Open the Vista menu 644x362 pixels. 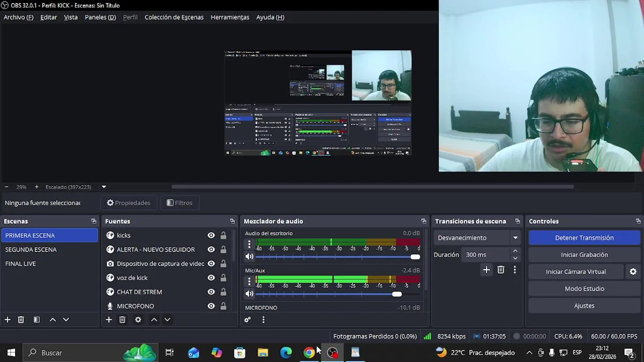[x=71, y=17]
